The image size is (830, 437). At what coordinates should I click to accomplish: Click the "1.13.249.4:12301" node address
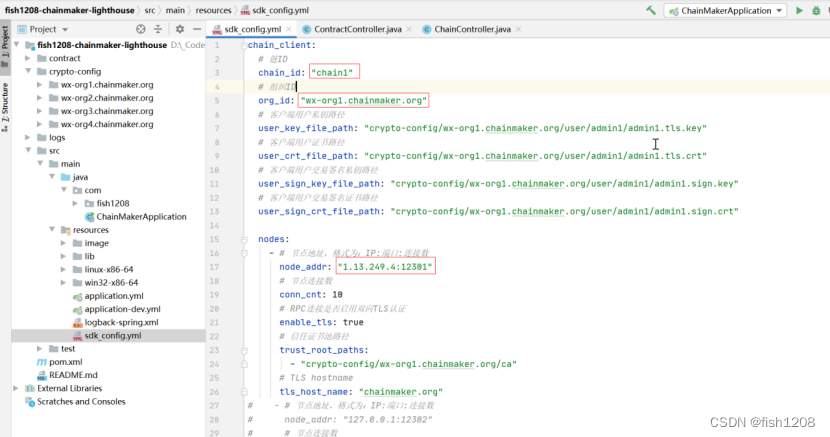tap(385, 267)
